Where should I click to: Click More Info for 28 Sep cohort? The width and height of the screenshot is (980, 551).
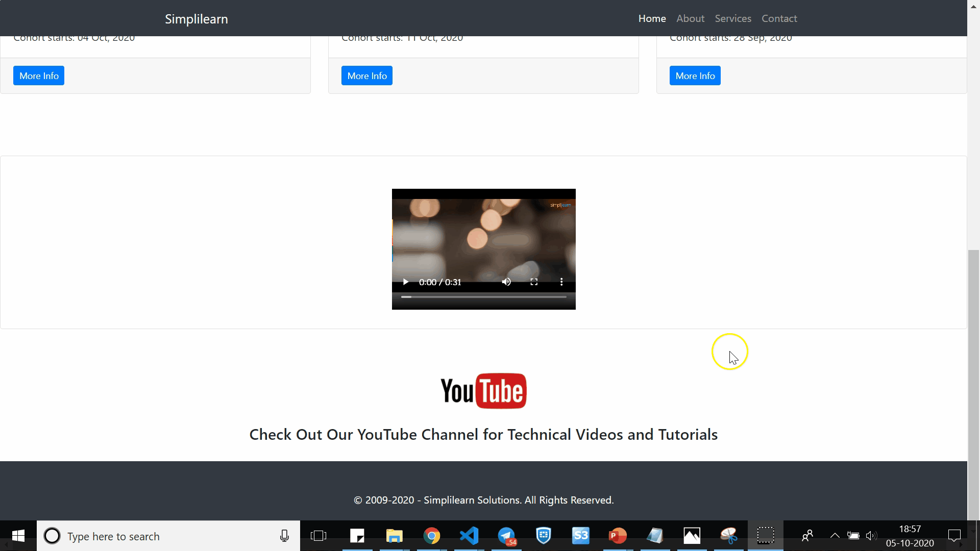pyautogui.click(x=695, y=76)
